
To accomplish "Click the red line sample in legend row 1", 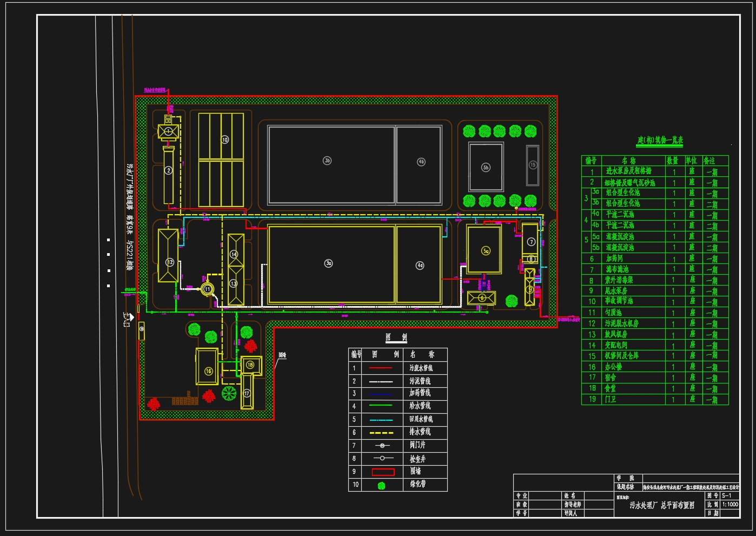I will (x=381, y=368).
